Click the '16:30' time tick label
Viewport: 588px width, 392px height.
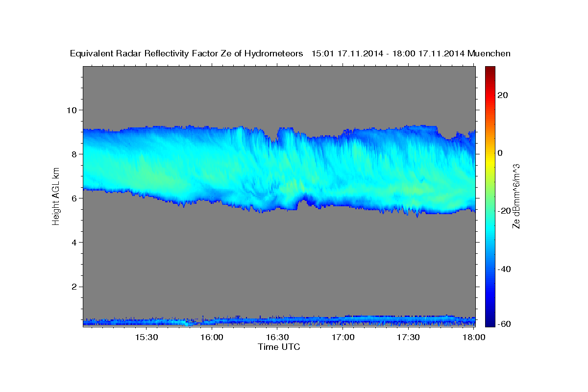click(277, 337)
